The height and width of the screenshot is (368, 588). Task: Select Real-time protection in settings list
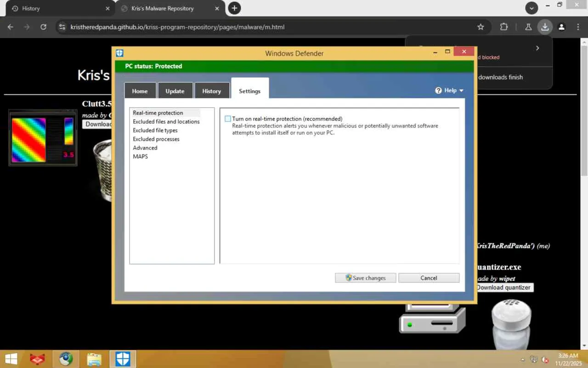click(158, 113)
